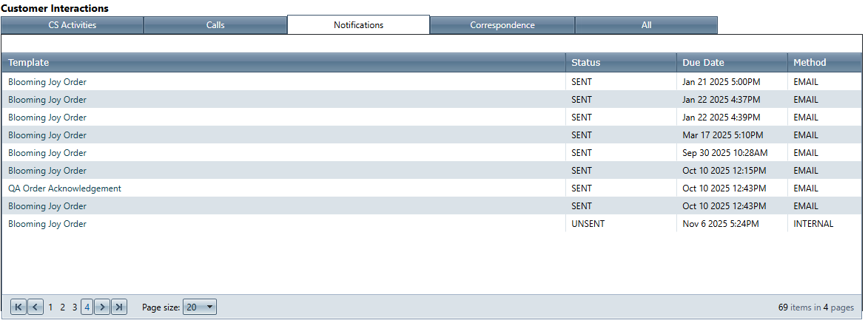Viewport: 868px width, 323px height.
Task: Go to first page of notifications
Action: pyautogui.click(x=18, y=307)
